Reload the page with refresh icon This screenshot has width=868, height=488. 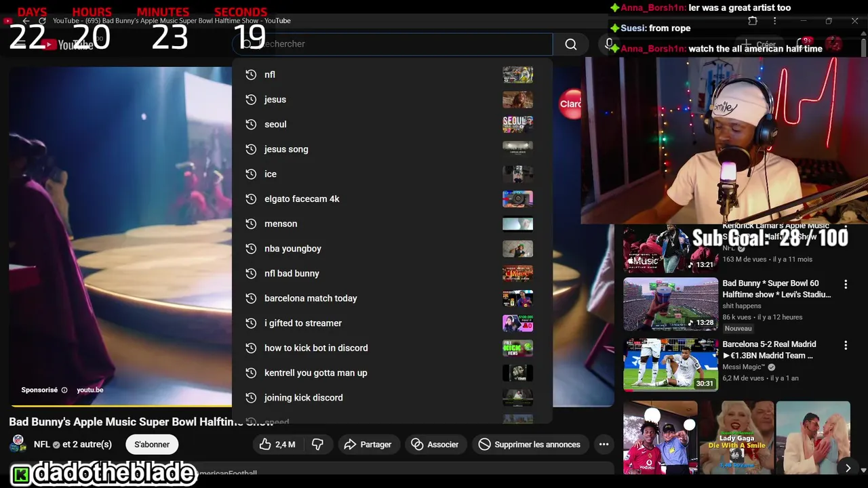(42, 21)
